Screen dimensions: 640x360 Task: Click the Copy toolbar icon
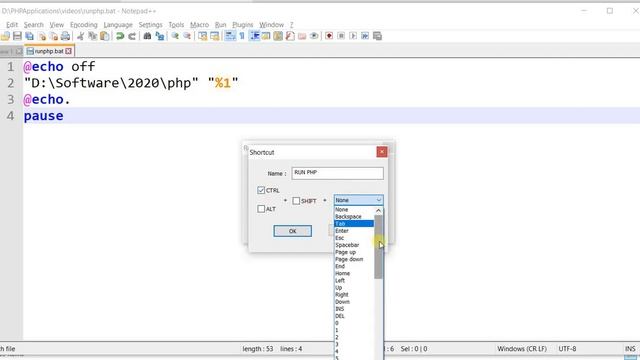click(93, 36)
